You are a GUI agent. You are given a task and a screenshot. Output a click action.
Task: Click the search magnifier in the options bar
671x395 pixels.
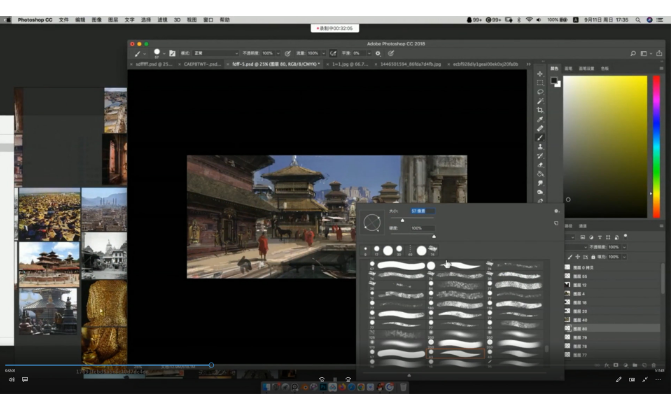click(633, 53)
